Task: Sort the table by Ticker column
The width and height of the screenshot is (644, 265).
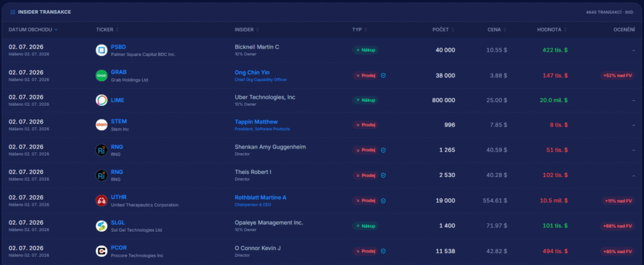Action: point(107,30)
